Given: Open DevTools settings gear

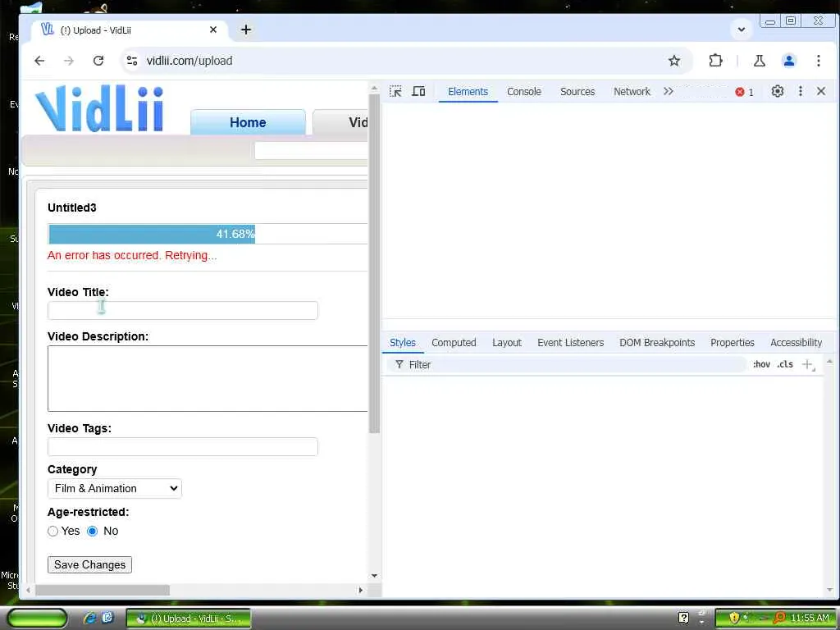Looking at the screenshot, I should (x=778, y=92).
